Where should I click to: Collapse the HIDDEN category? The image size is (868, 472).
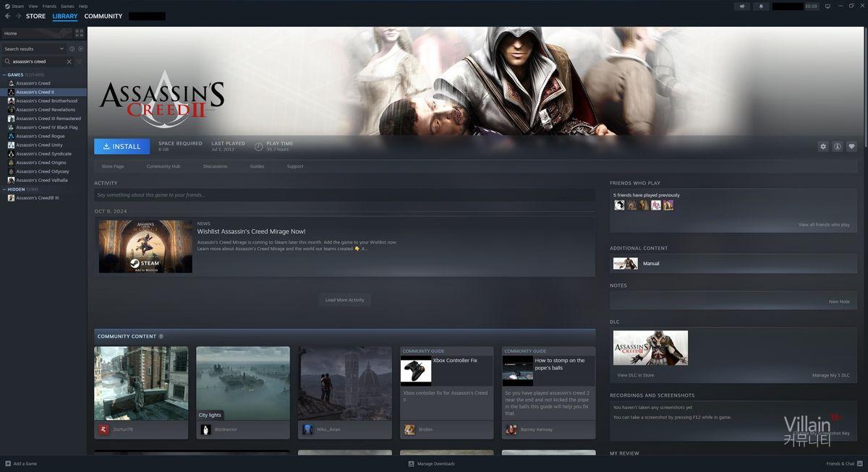[x=4, y=189]
